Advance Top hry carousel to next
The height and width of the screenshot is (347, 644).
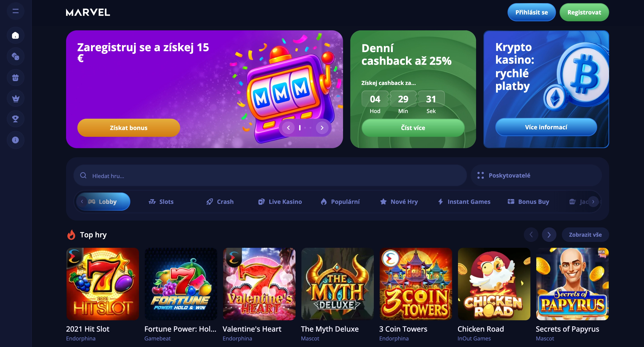tap(549, 235)
